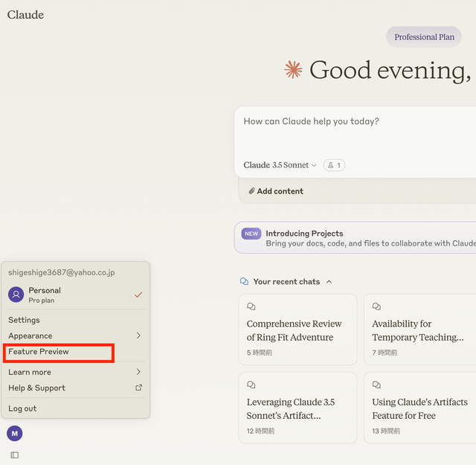Image resolution: width=476 pixels, height=465 pixels.
Task: Click the checkmark next to Personal account
Action: pyautogui.click(x=138, y=295)
